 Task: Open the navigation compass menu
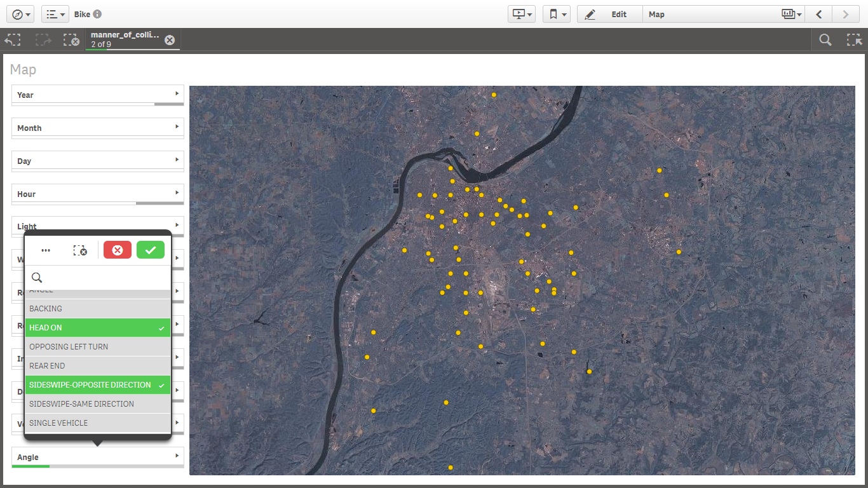point(20,14)
